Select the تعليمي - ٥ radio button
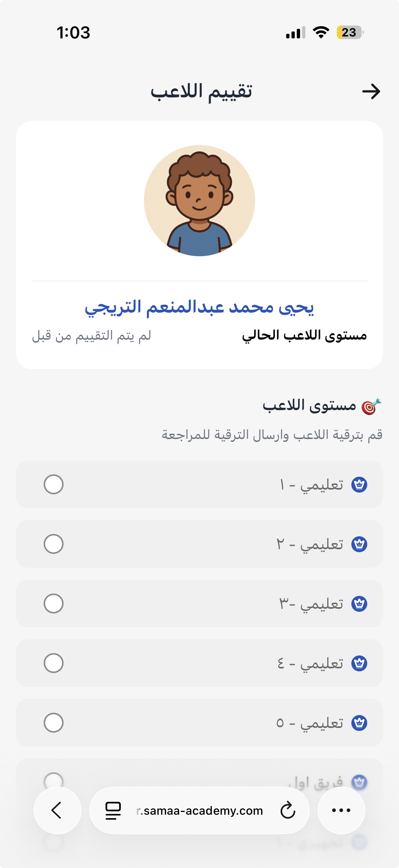399x868 pixels. (54, 722)
